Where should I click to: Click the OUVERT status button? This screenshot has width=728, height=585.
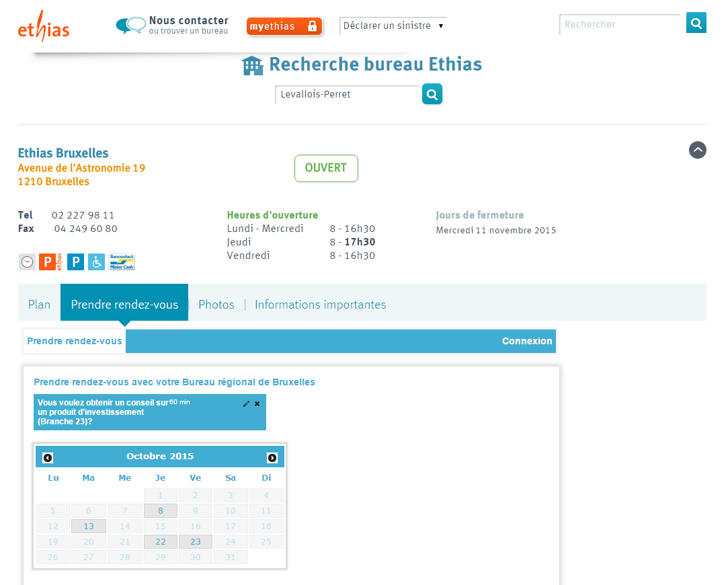pyautogui.click(x=327, y=168)
